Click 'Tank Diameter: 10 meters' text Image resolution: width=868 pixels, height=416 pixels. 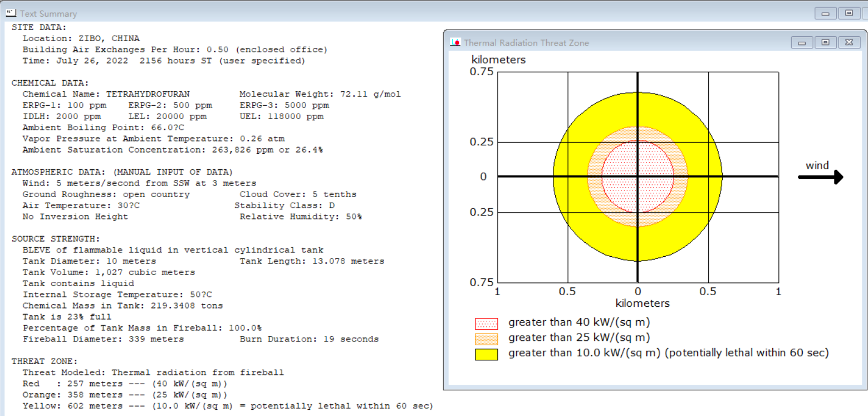coord(90,261)
